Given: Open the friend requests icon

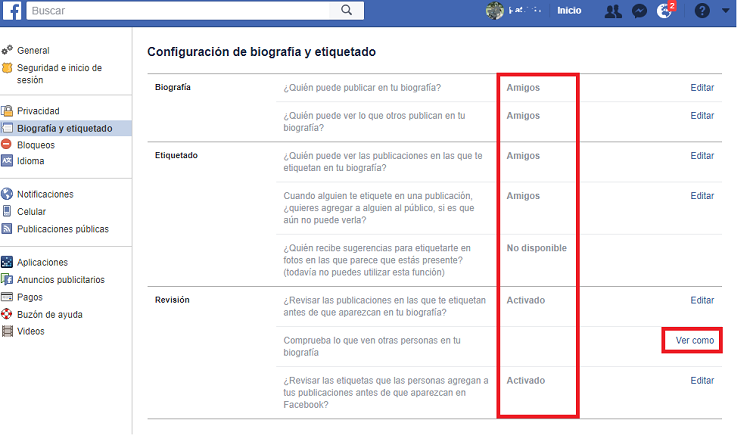Looking at the screenshot, I should (613, 11).
